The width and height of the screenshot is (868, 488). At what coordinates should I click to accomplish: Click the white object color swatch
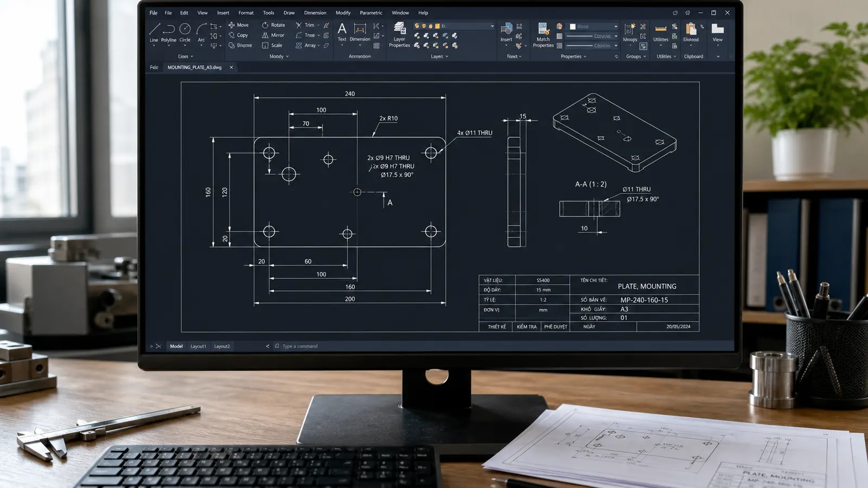click(x=572, y=27)
